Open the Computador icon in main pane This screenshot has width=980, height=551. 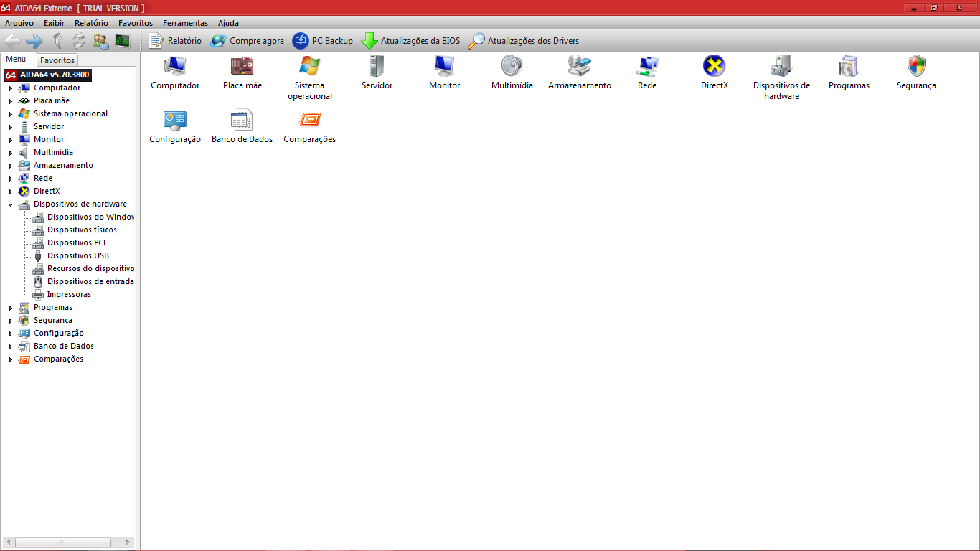(175, 72)
